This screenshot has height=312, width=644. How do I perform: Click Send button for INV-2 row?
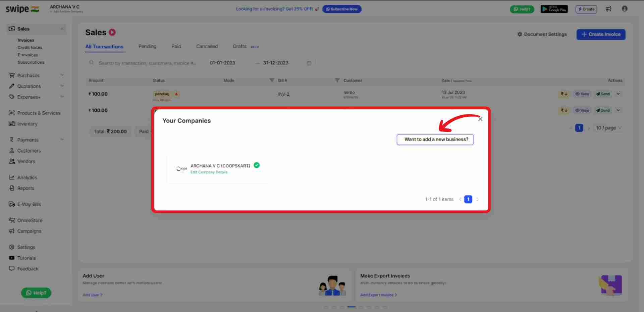[x=603, y=94]
